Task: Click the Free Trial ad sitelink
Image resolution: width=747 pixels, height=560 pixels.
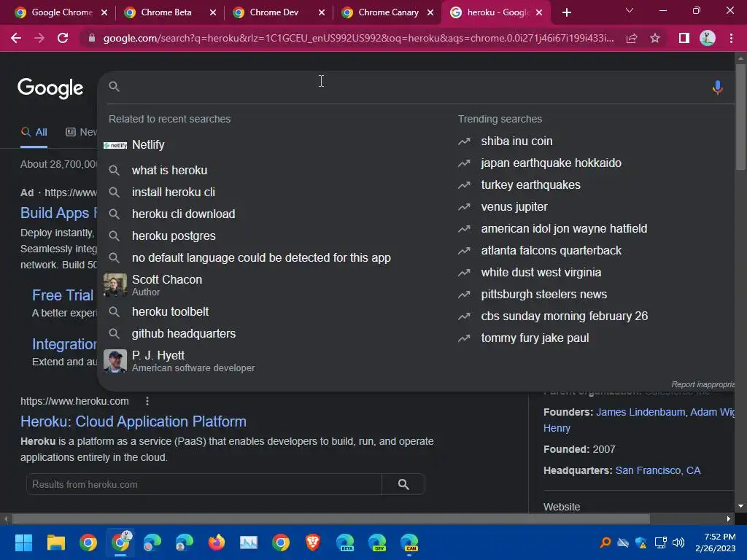Action: pos(63,295)
